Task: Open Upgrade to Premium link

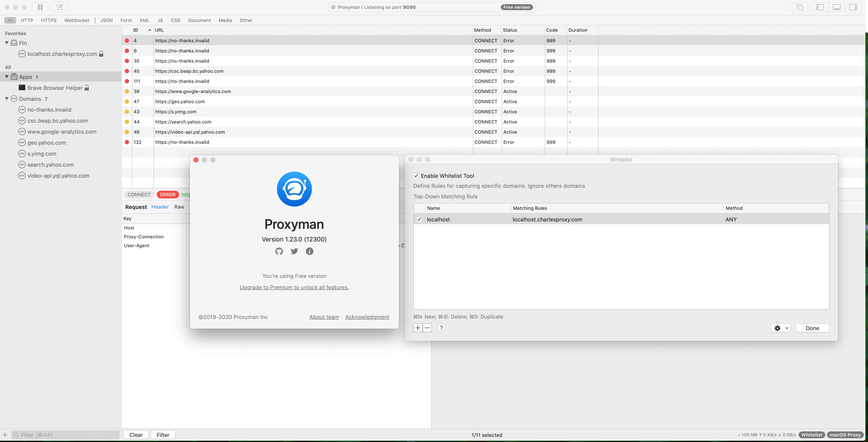Action: [x=294, y=287]
